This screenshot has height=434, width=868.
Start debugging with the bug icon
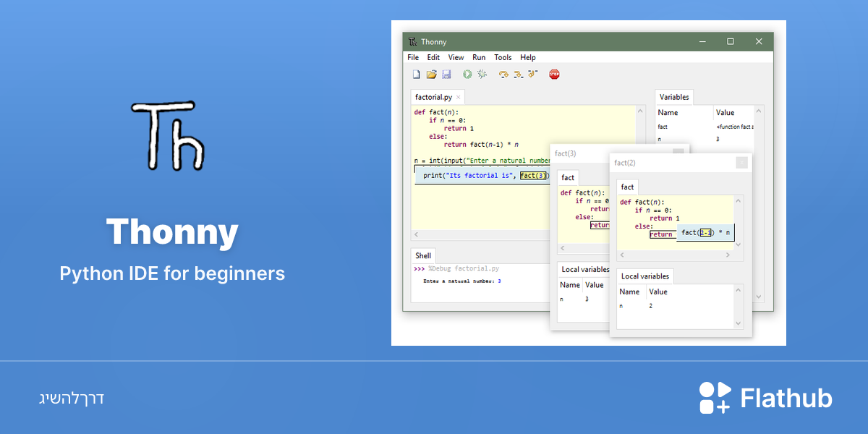click(x=482, y=74)
